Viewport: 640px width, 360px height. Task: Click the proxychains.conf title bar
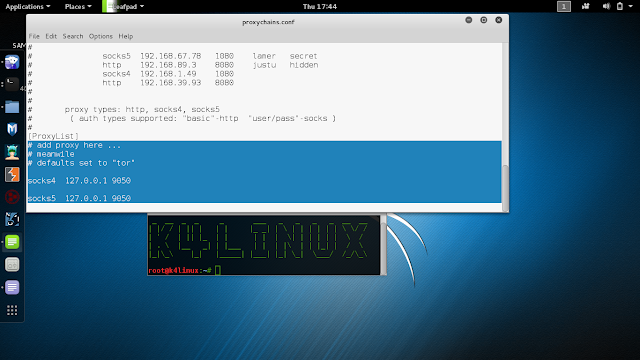tap(267, 22)
